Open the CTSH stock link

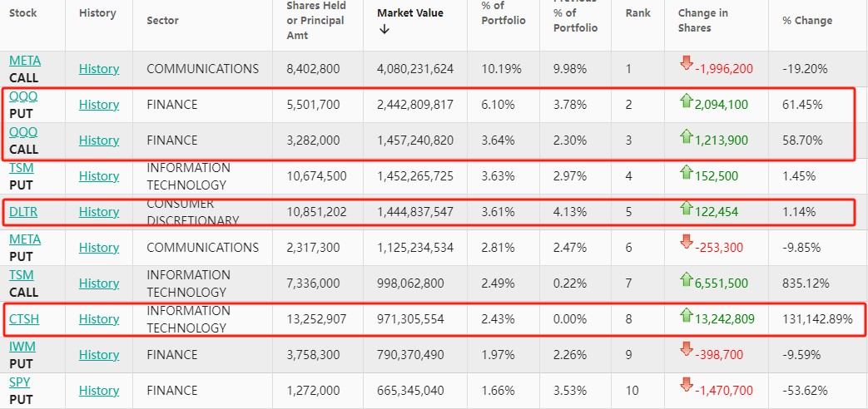[24, 319]
